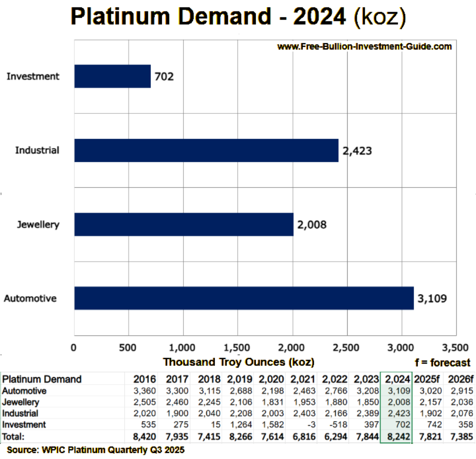Select the Jewellery bar in the chart

[x=184, y=224]
